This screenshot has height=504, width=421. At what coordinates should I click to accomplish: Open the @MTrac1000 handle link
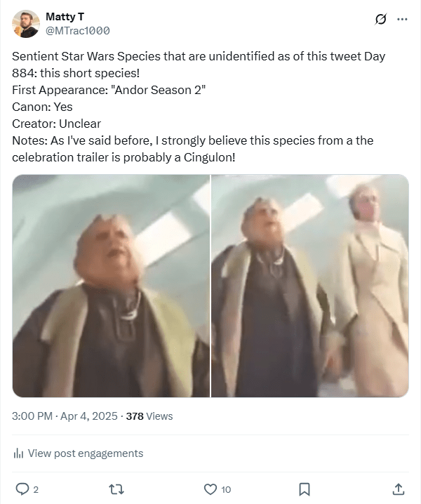(x=77, y=30)
